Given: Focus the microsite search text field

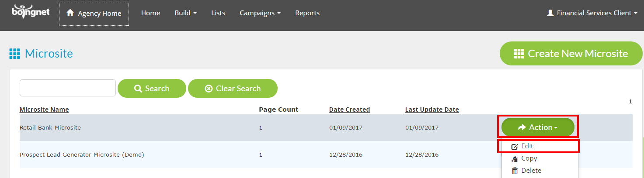Looking at the screenshot, I should [x=68, y=88].
